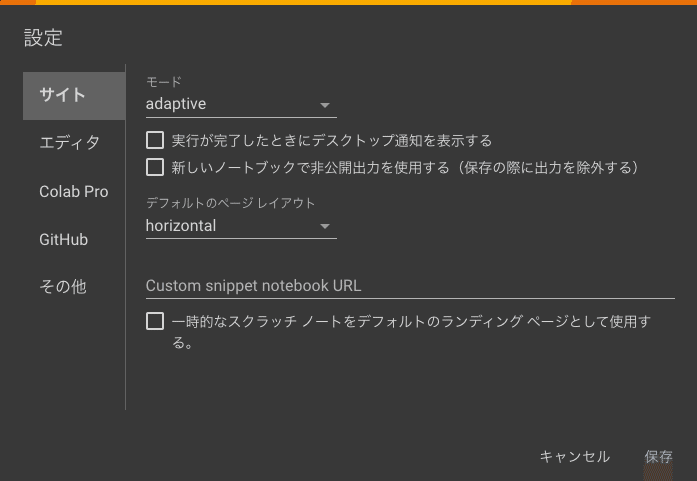Viewport: 697px width, 481px height.
Task: Click the 実行が完了したときにデスクトップ通知を表示する label
Action: (332, 140)
